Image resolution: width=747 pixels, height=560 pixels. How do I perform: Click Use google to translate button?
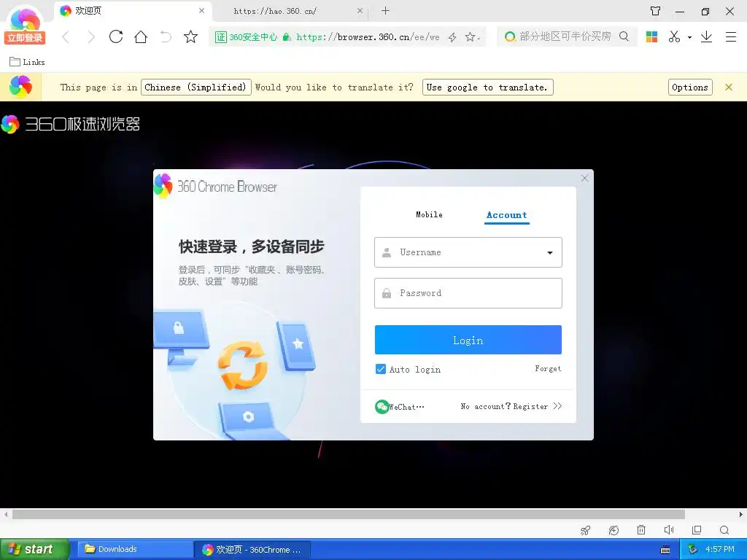(x=487, y=87)
